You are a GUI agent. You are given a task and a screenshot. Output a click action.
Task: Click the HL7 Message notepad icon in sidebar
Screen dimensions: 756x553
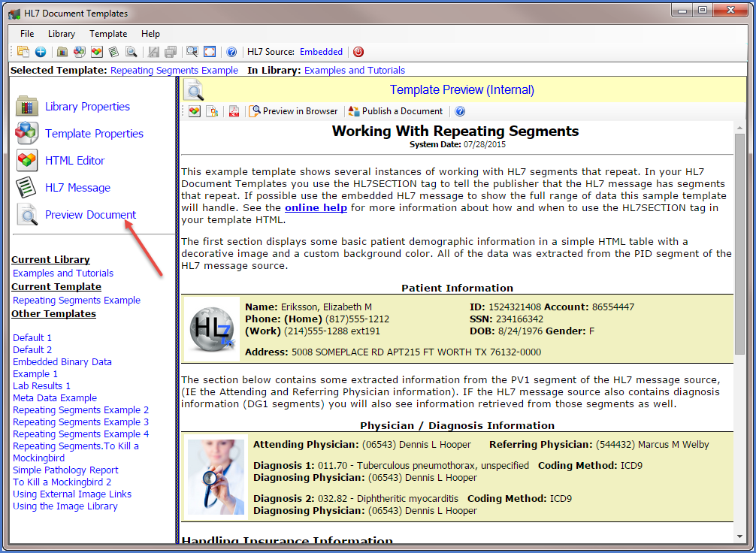tap(26, 188)
